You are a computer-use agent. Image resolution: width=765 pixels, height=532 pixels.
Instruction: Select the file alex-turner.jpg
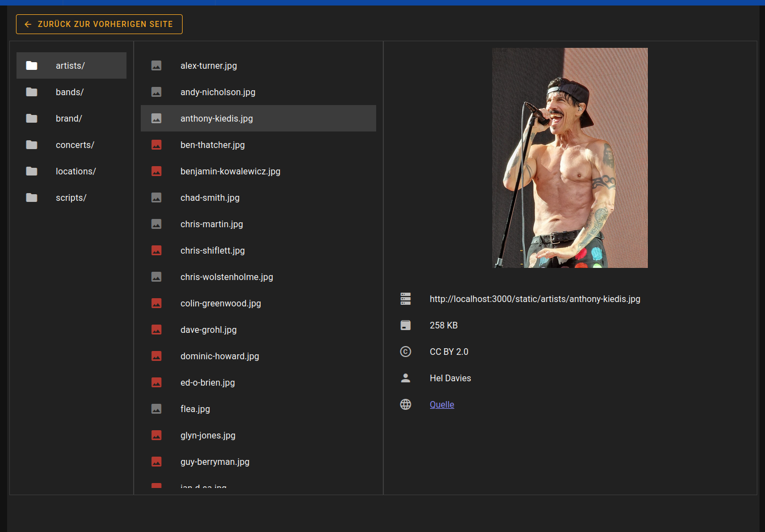(208, 65)
